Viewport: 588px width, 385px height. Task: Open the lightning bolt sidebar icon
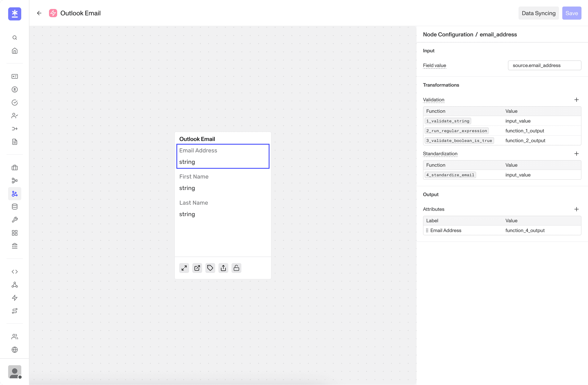coord(15,298)
